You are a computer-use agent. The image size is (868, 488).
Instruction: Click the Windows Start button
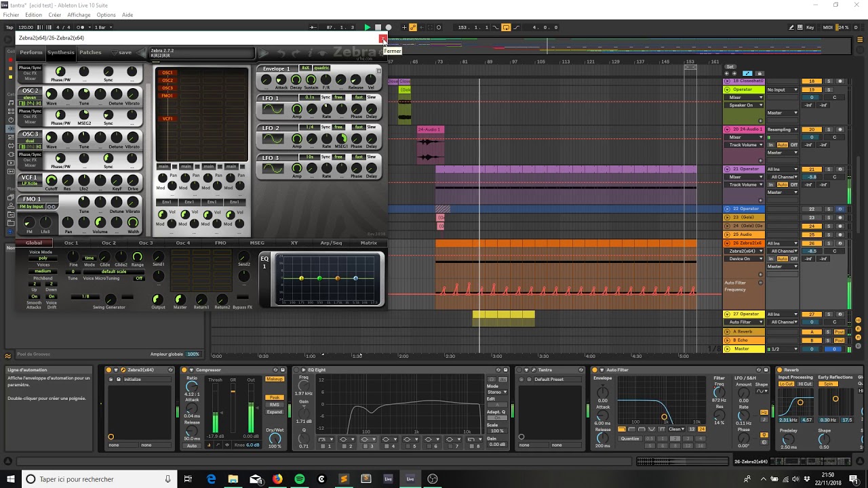[9, 479]
